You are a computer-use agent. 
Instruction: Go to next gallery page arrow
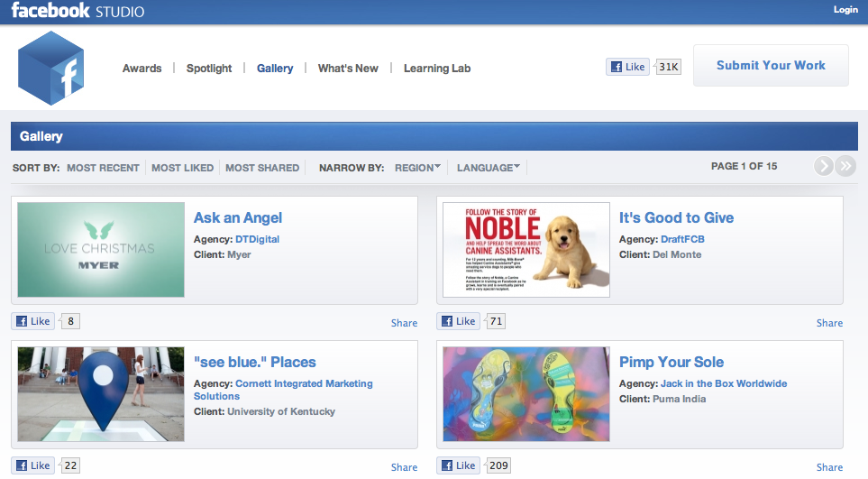pos(824,166)
